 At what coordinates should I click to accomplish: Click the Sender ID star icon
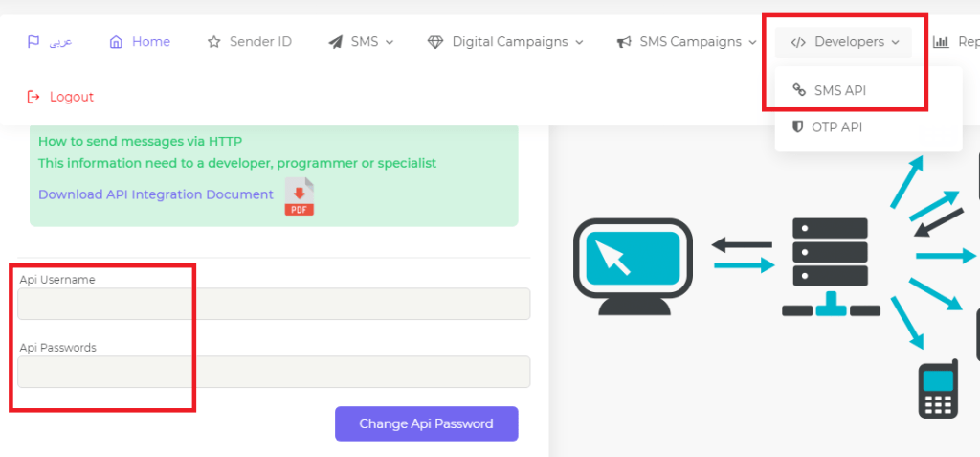pyautogui.click(x=214, y=42)
